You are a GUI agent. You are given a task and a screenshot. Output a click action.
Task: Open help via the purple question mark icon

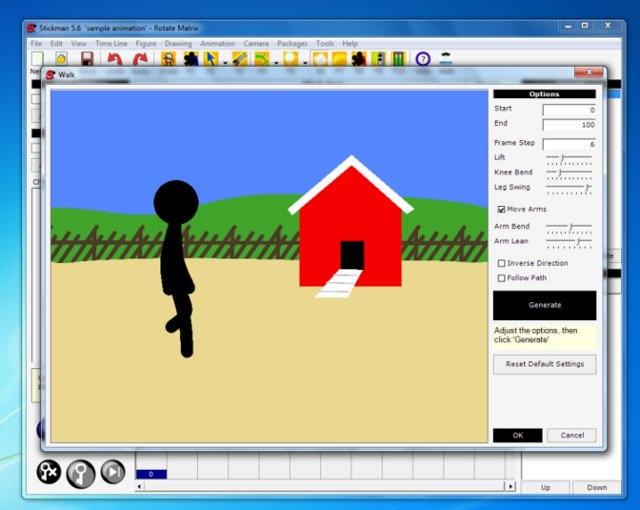point(423,59)
